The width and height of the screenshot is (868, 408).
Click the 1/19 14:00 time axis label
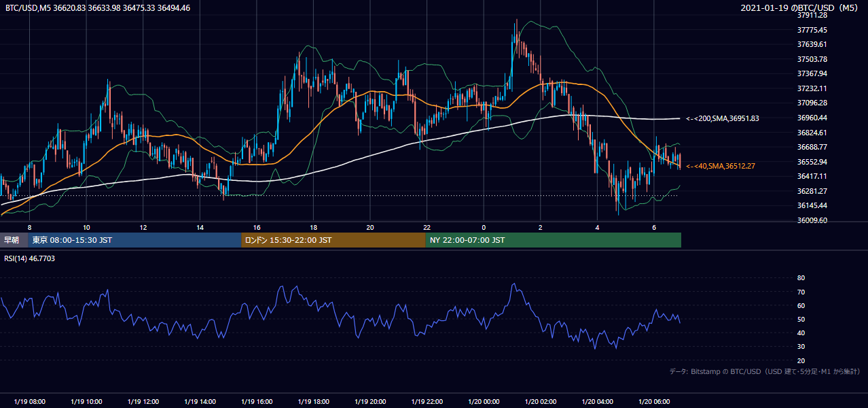pyautogui.click(x=200, y=402)
